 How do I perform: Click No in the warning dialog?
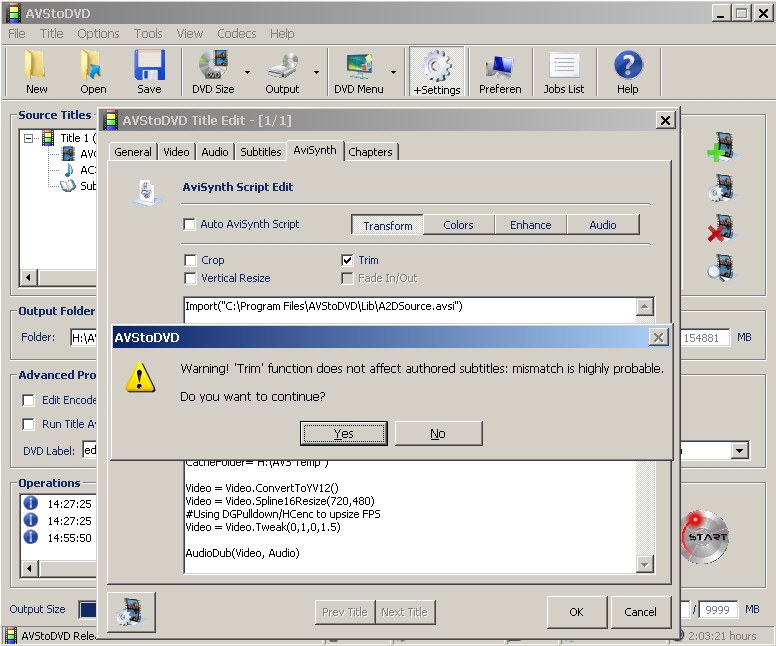tap(438, 434)
